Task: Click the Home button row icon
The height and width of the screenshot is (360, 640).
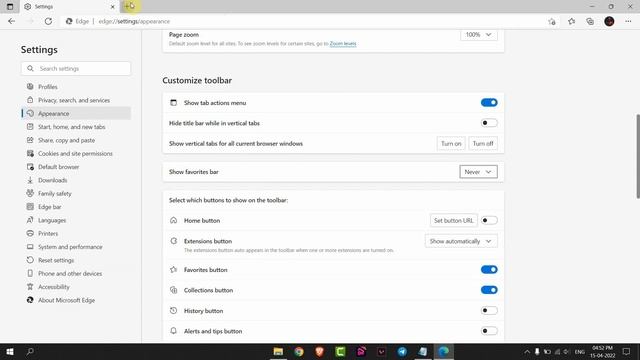Action: [173, 220]
